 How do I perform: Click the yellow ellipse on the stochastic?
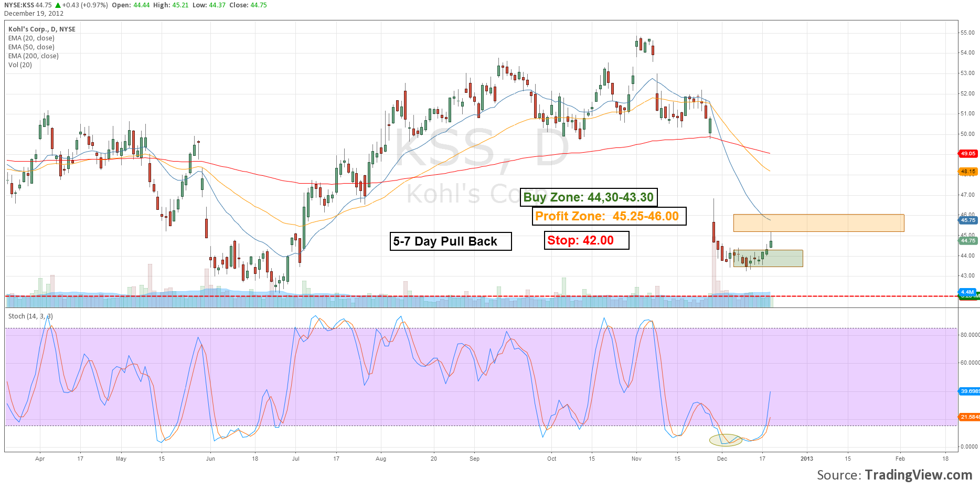click(x=726, y=440)
